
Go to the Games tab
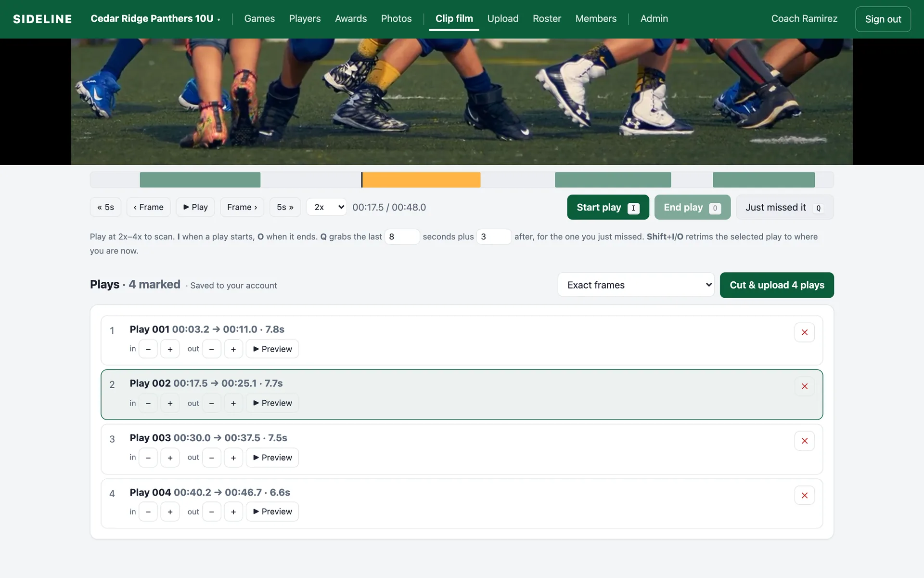[x=259, y=19]
